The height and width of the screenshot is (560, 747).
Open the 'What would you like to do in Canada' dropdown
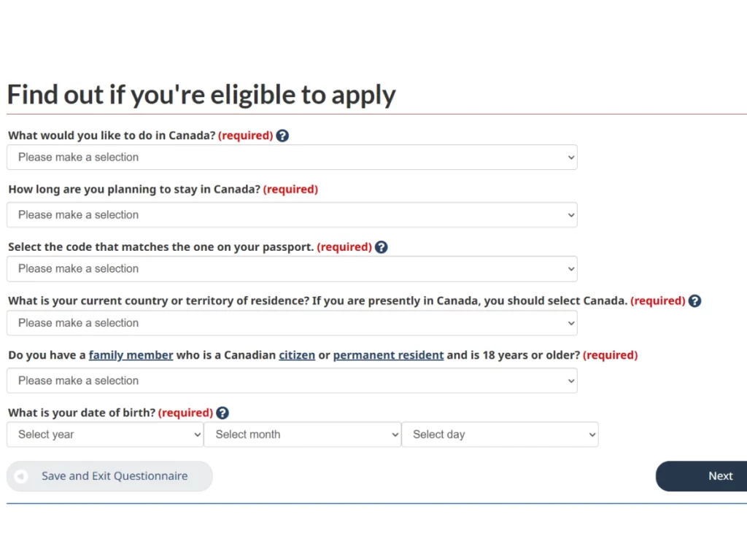tap(292, 157)
